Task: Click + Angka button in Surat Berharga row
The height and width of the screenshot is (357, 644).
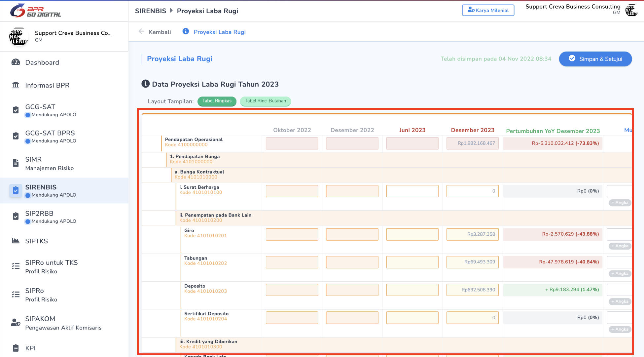Action: [x=620, y=203]
